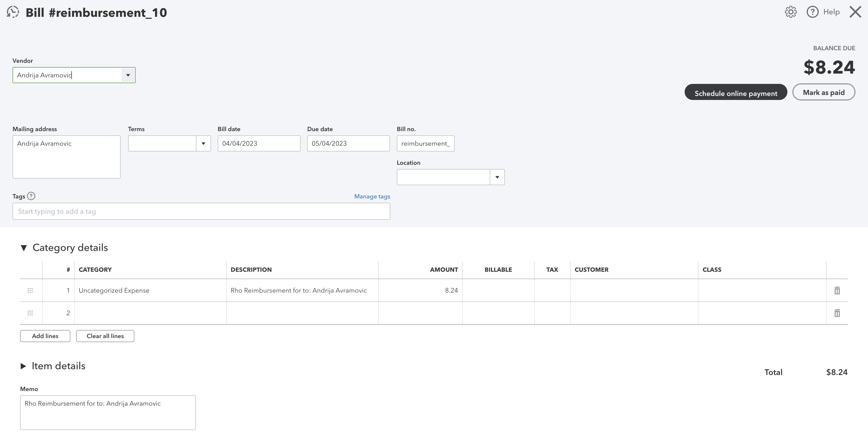Grab the drag handle for line 2
Screen dimensions: 868x432
(30, 313)
